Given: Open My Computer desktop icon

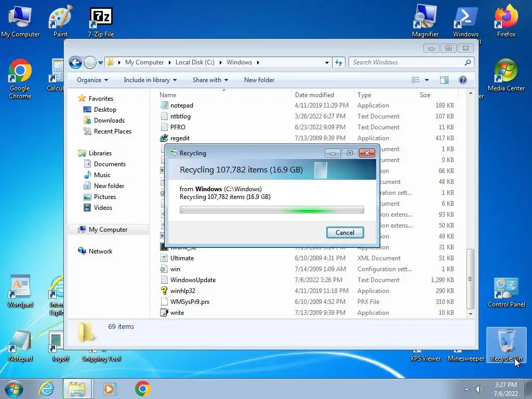Looking at the screenshot, I should [20, 21].
